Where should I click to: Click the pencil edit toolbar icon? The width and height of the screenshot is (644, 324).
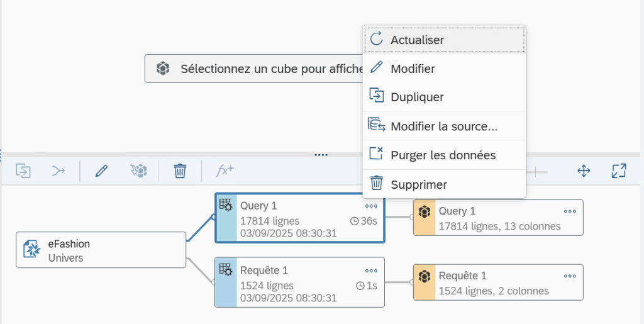101,170
